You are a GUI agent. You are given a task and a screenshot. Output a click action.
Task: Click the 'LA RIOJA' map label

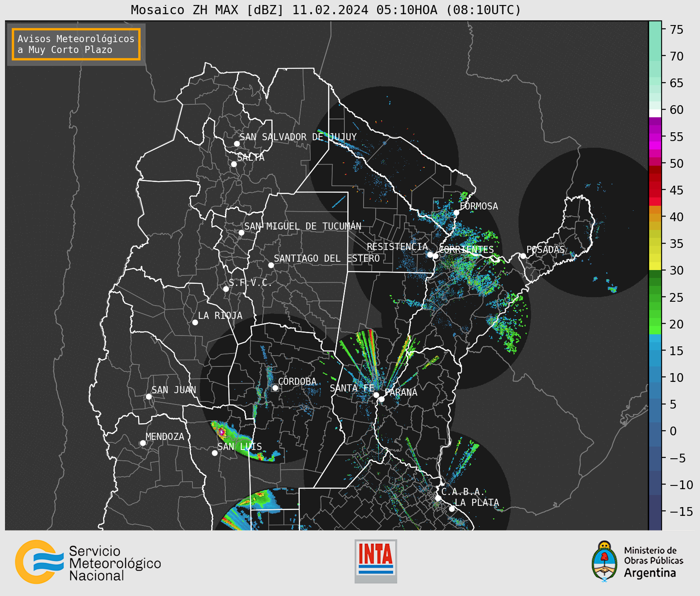220,316
